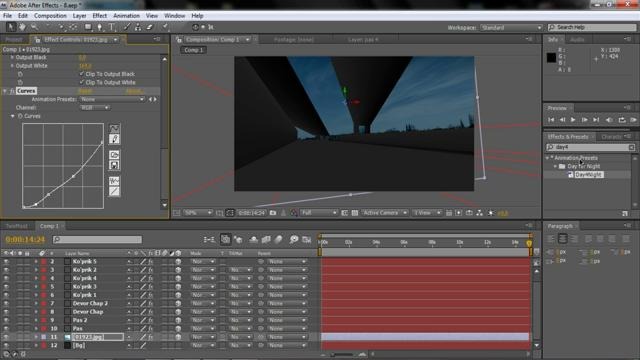Click the Comp 1 breadcrumb button in viewer
The height and width of the screenshot is (360, 640).
click(x=193, y=50)
